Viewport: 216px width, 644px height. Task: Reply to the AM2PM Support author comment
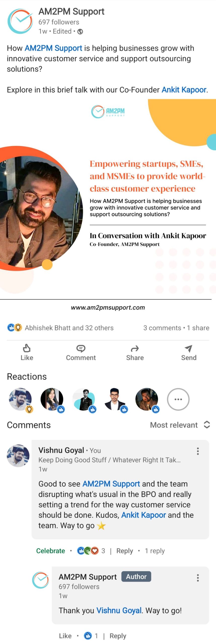[118, 636]
